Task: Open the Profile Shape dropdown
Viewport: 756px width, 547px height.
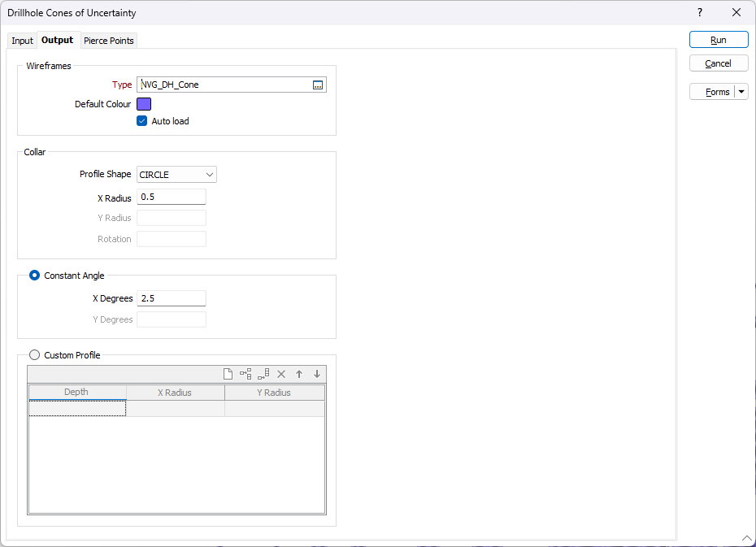Action: (x=176, y=175)
